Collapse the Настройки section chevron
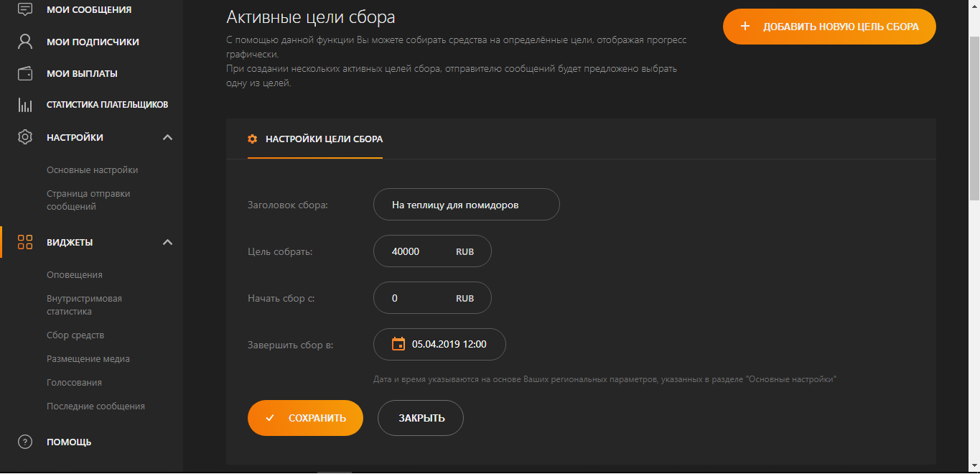The width and height of the screenshot is (980, 474). pos(167,137)
